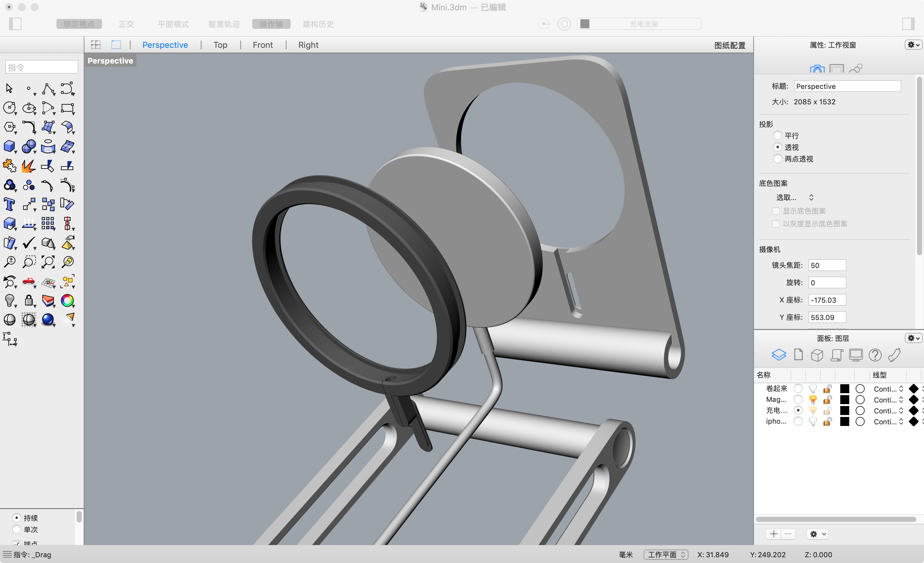
Task: Switch to the Right viewport tab
Action: click(308, 45)
